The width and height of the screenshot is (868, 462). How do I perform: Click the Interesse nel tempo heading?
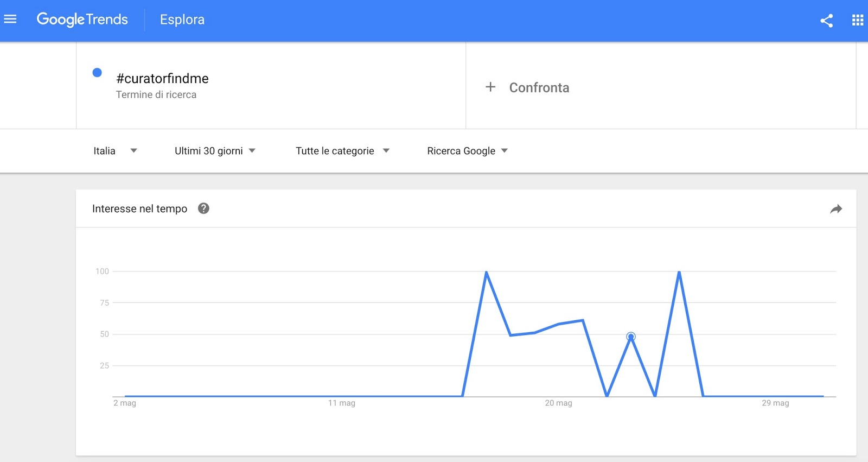(x=139, y=209)
